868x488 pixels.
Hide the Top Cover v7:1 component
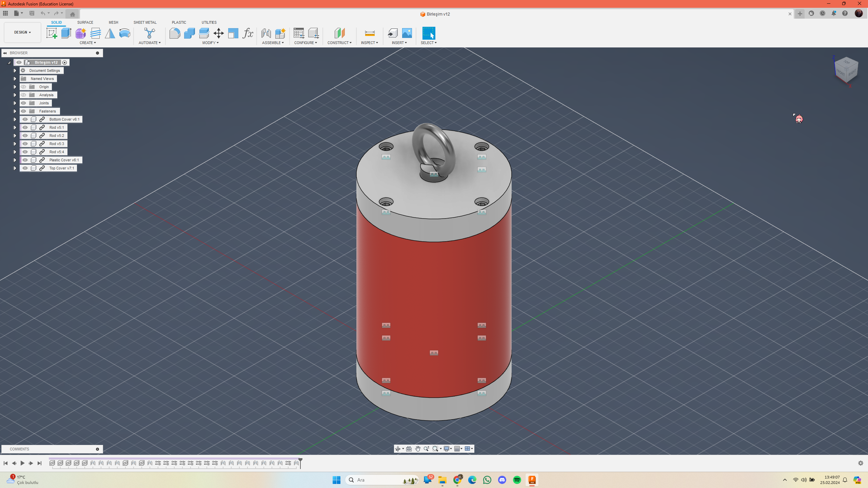pos(25,168)
